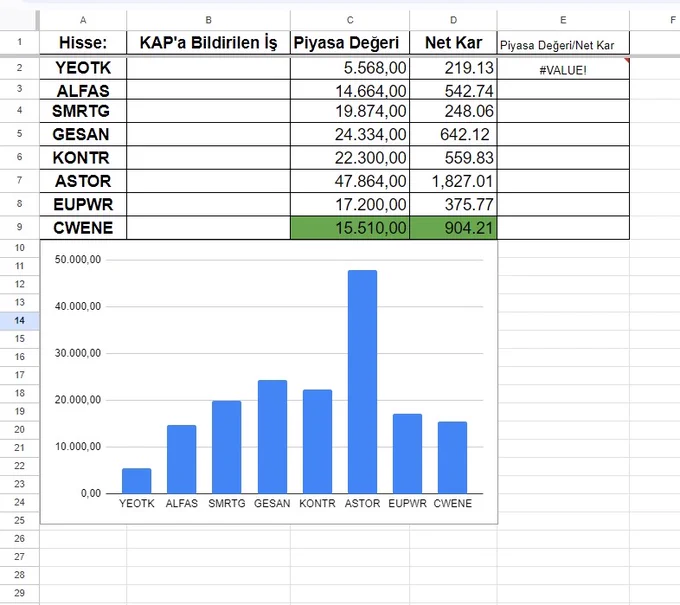Select market value 47.864,00 cell
The height and width of the screenshot is (605, 680).
[x=350, y=181]
